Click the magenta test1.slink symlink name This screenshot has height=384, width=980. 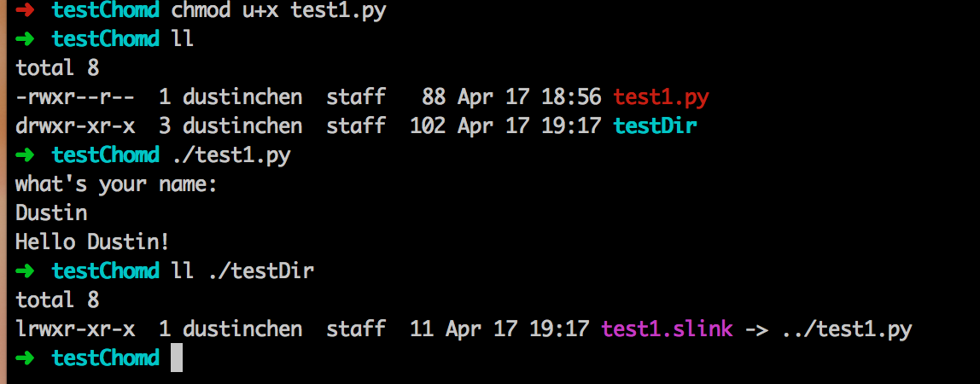(667, 329)
